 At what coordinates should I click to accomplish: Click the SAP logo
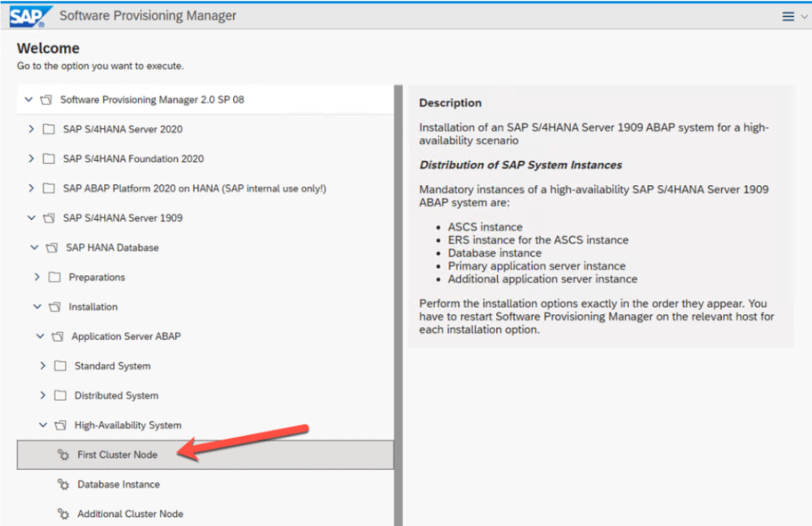(31, 15)
